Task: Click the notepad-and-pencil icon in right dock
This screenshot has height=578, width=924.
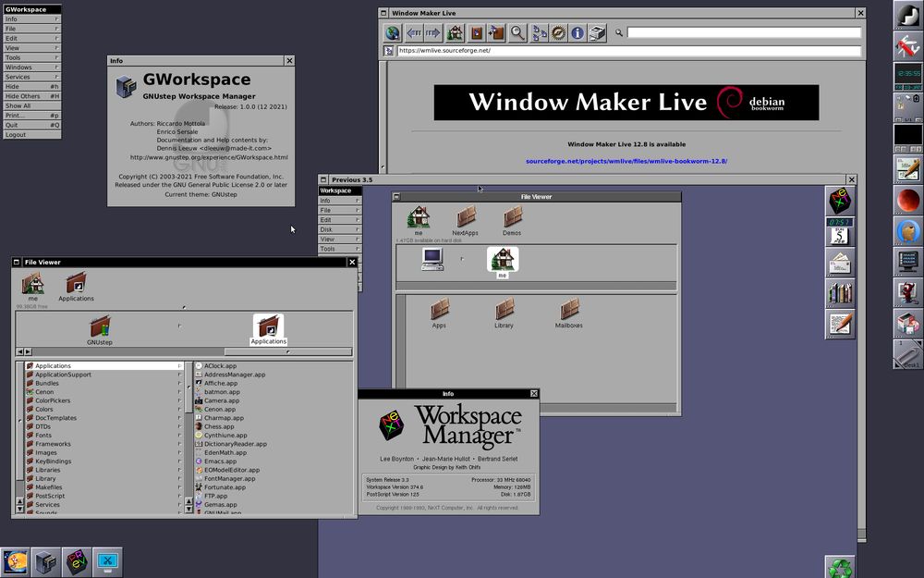Action: click(x=908, y=169)
